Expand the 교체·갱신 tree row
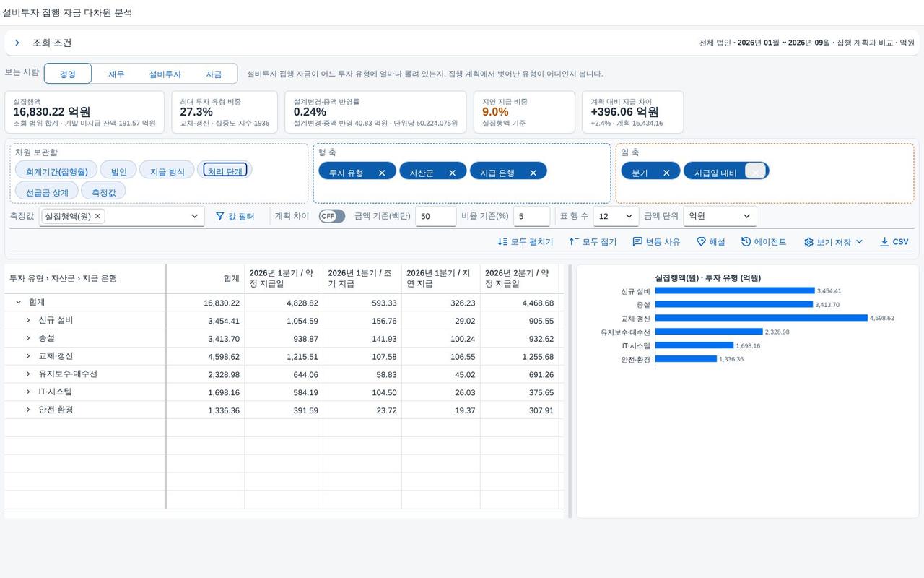The width and height of the screenshot is (924, 578). 28,356
